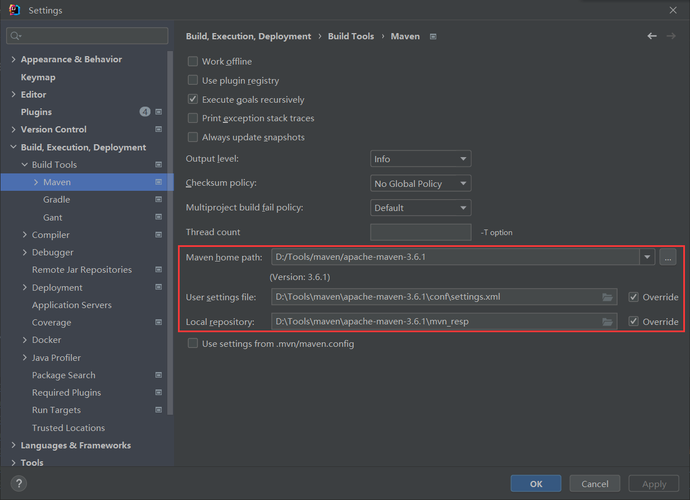
Task: Open the Plugins settings page
Action: pyautogui.click(x=36, y=112)
